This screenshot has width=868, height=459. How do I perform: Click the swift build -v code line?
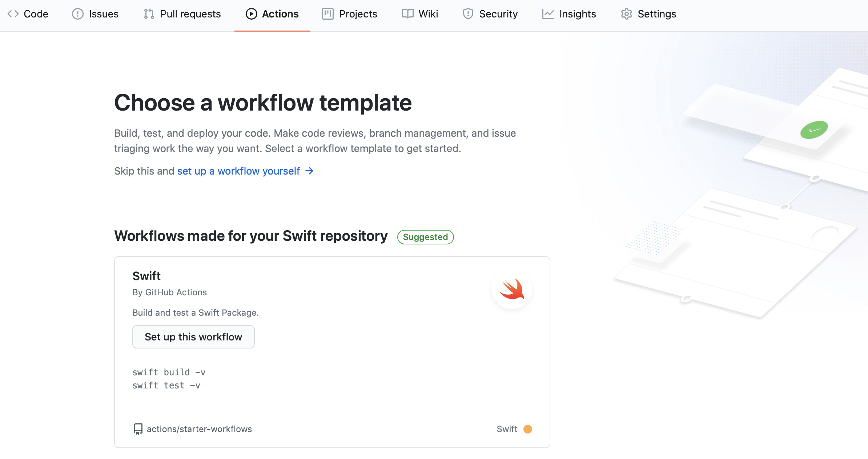169,372
